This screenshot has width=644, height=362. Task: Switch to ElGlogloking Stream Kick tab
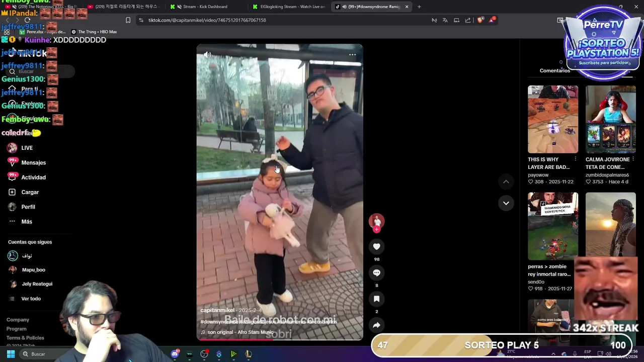(x=289, y=7)
